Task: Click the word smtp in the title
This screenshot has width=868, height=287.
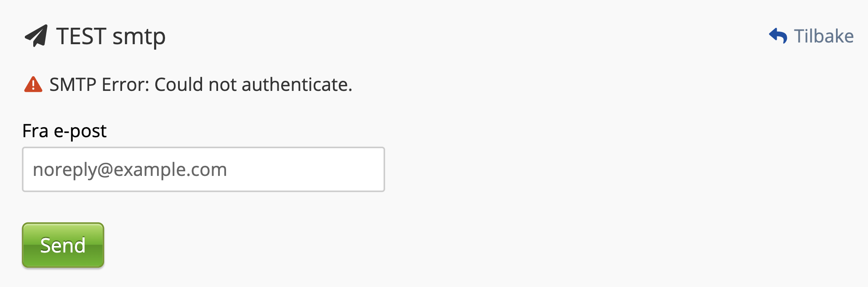Action: 139,37
